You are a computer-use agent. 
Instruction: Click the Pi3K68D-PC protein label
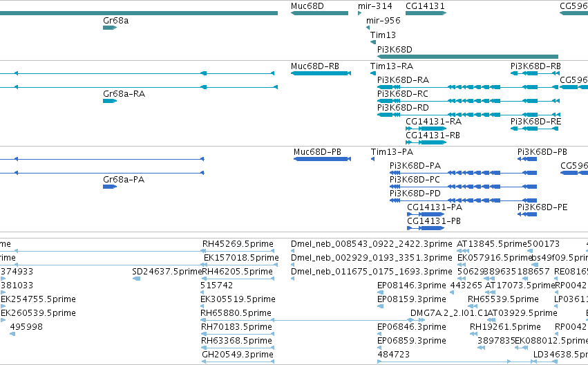pos(415,180)
